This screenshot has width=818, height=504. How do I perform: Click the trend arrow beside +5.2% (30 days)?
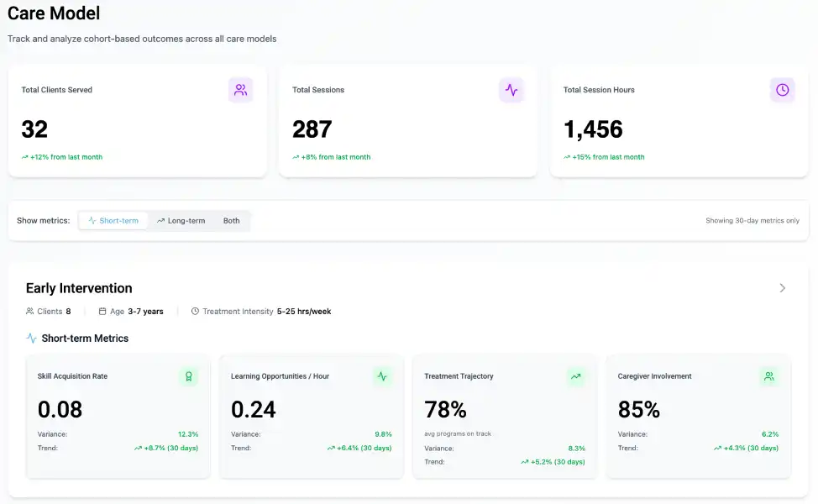(x=524, y=462)
